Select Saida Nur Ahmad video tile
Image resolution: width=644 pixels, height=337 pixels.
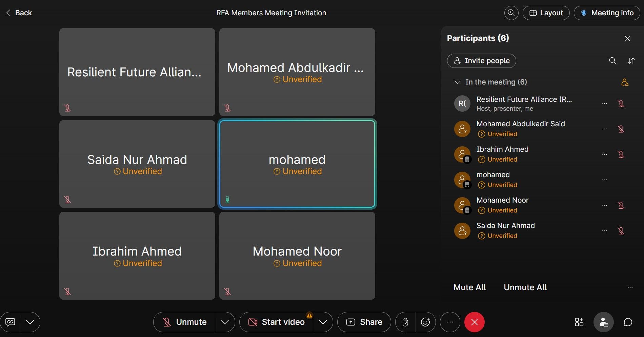click(x=137, y=164)
